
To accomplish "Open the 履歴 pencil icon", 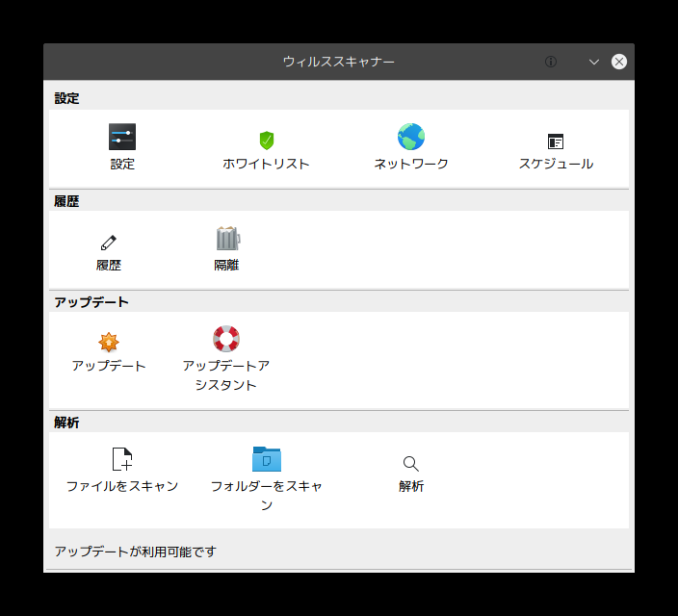I will (x=109, y=243).
